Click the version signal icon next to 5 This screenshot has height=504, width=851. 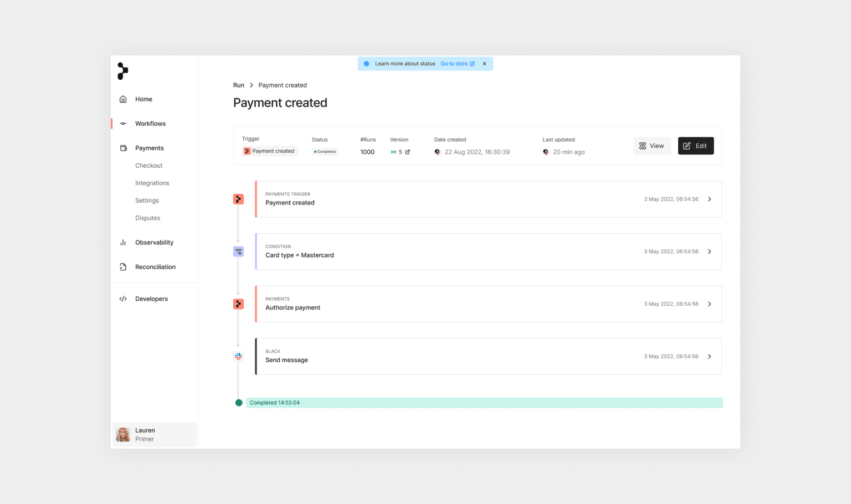click(393, 152)
